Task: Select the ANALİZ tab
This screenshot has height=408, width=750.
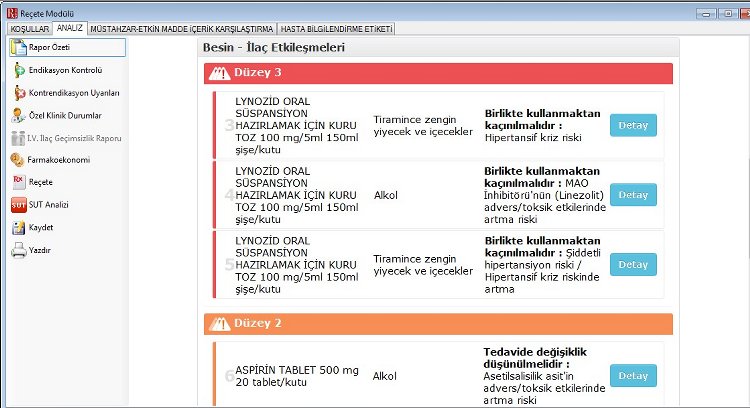Action: [70, 28]
